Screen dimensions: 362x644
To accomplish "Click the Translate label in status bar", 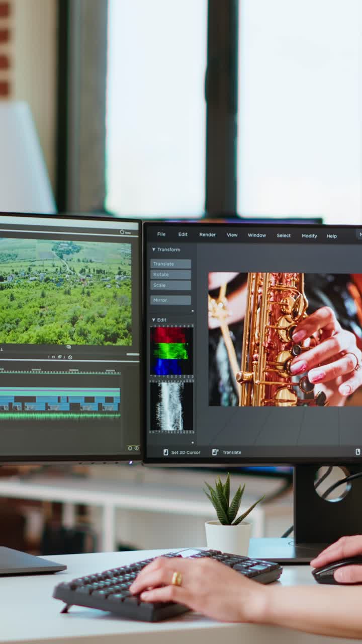I will click(x=232, y=452).
